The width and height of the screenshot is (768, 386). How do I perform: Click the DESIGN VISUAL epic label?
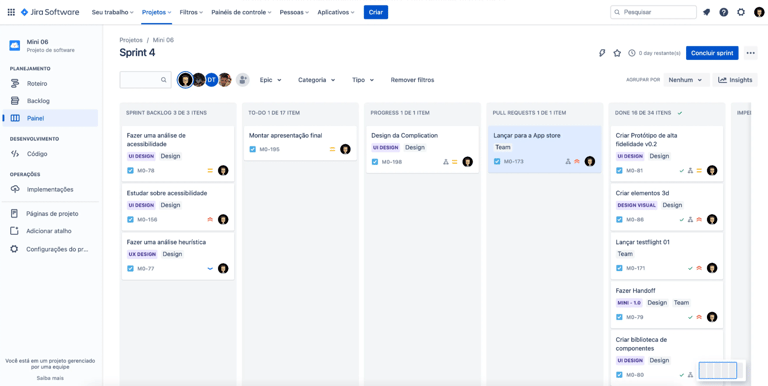pyautogui.click(x=637, y=205)
